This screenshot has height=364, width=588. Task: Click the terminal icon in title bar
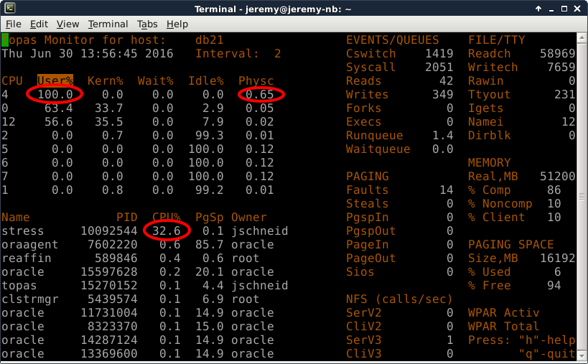[x=10, y=7]
